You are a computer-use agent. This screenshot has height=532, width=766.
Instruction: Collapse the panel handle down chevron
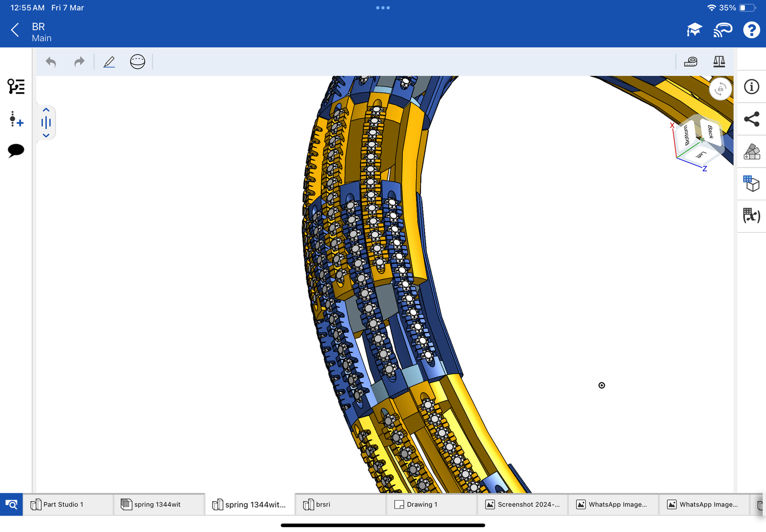point(46,136)
